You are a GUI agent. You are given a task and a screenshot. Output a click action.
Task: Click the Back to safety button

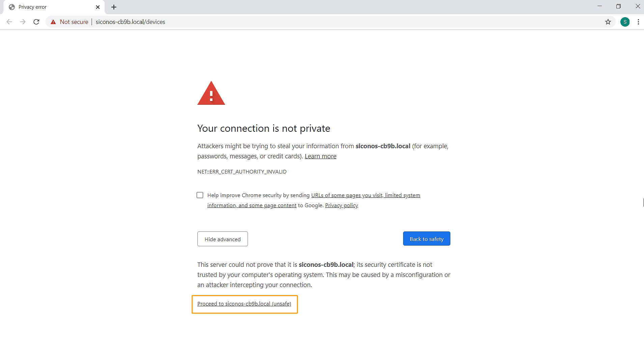point(426,239)
